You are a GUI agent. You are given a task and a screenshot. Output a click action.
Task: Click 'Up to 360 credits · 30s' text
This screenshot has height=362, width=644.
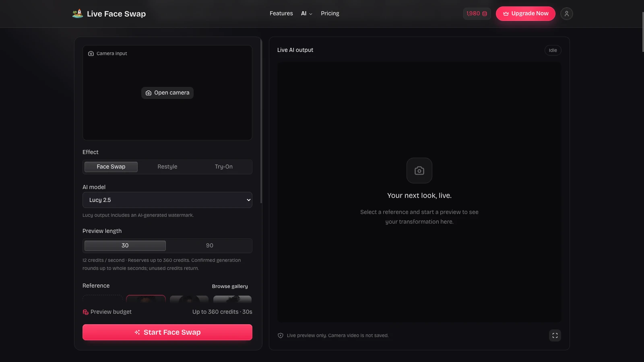(x=222, y=312)
